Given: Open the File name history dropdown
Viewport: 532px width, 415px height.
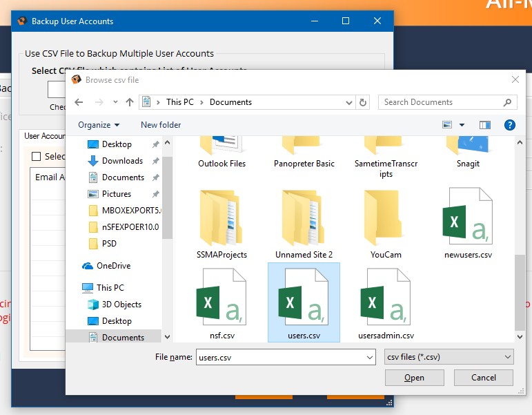Looking at the screenshot, I should [369, 357].
